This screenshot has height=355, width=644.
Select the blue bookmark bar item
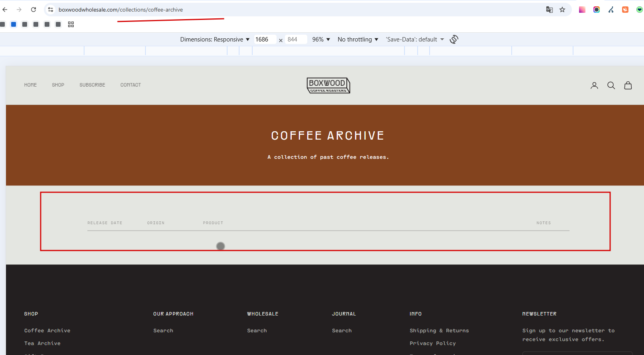pos(14,24)
